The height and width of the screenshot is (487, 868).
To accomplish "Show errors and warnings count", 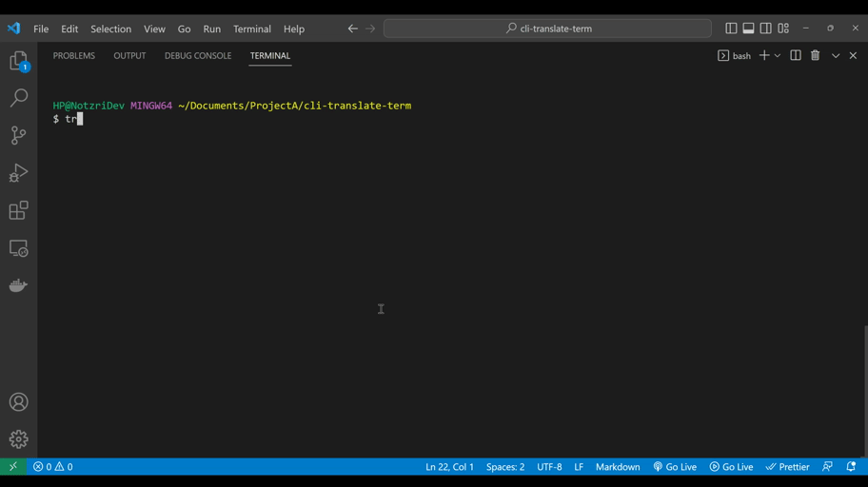I will point(52,466).
